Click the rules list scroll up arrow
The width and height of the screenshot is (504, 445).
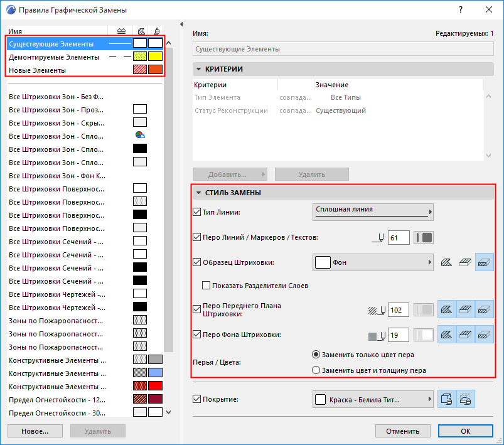168,43
